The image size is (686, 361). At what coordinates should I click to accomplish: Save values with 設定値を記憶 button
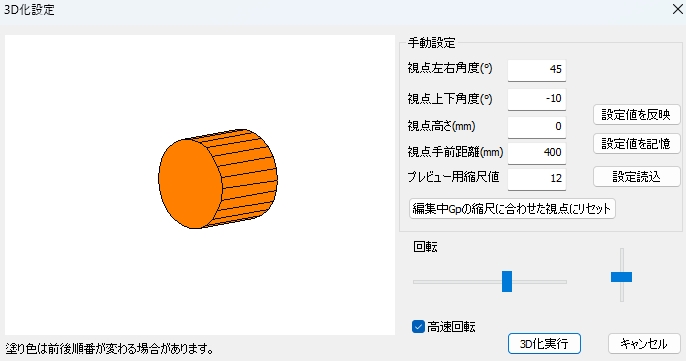pos(637,144)
